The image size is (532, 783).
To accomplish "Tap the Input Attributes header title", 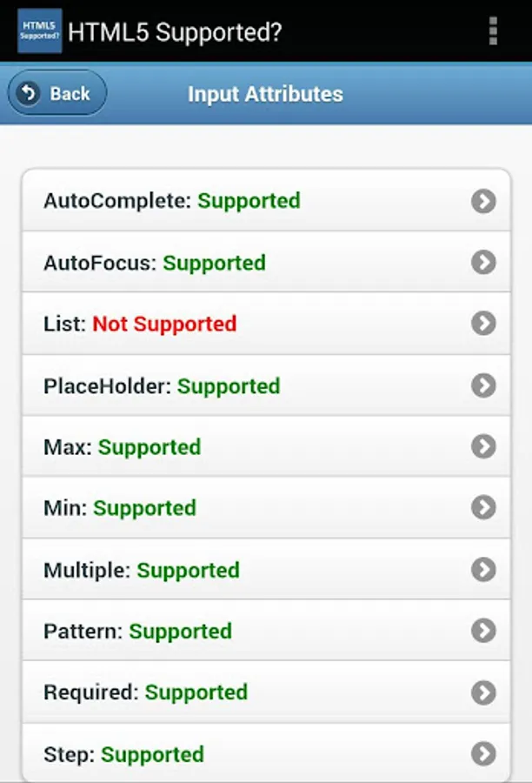I will (x=265, y=94).
